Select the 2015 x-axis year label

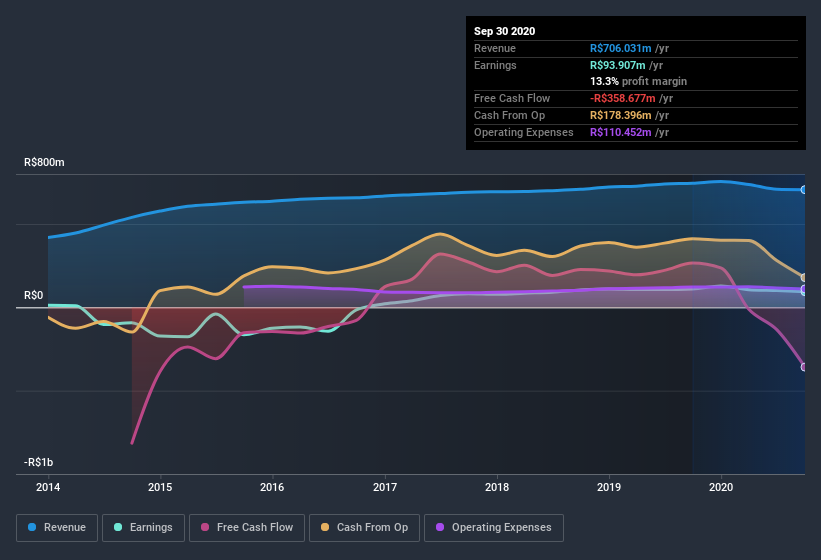(160, 487)
